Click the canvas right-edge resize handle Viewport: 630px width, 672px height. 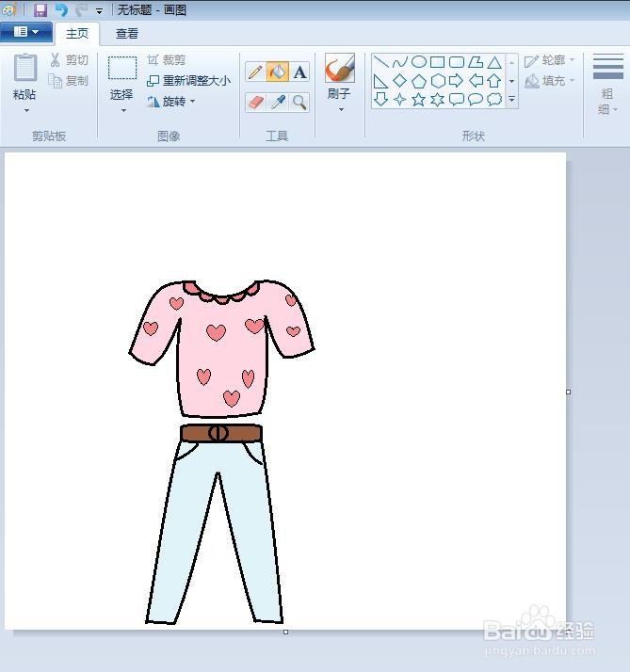(568, 392)
